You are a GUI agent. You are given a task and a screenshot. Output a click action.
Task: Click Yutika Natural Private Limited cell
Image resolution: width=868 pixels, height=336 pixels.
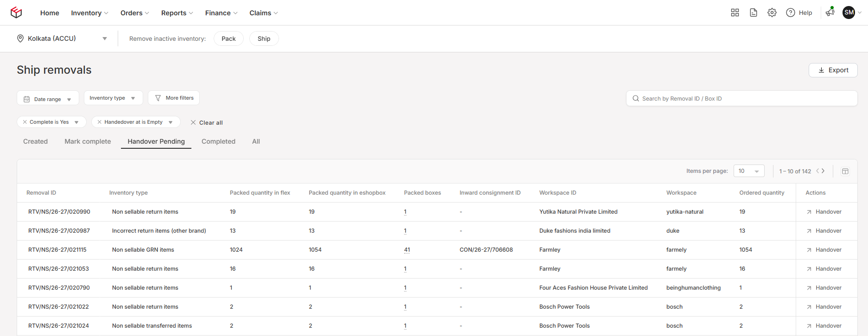pyautogui.click(x=578, y=212)
